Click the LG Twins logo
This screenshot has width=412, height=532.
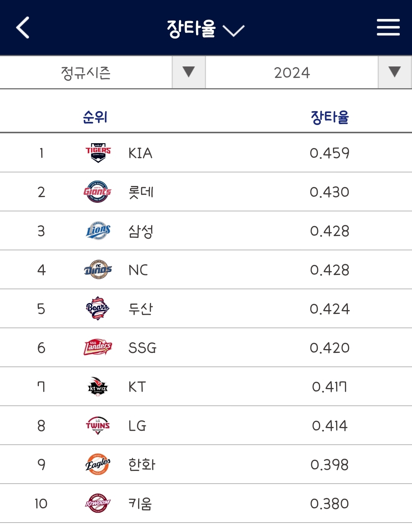click(x=98, y=425)
